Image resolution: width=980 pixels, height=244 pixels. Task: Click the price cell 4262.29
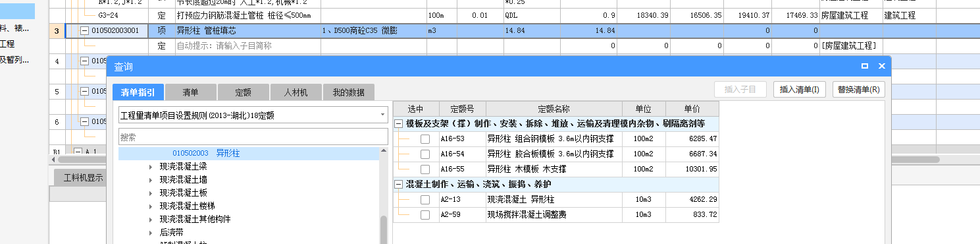pos(692,200)
